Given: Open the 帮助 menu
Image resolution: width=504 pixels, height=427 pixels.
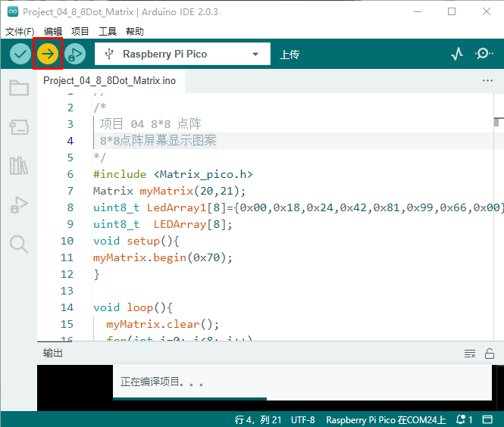Looking at the screenshot, I should [135, 32].
